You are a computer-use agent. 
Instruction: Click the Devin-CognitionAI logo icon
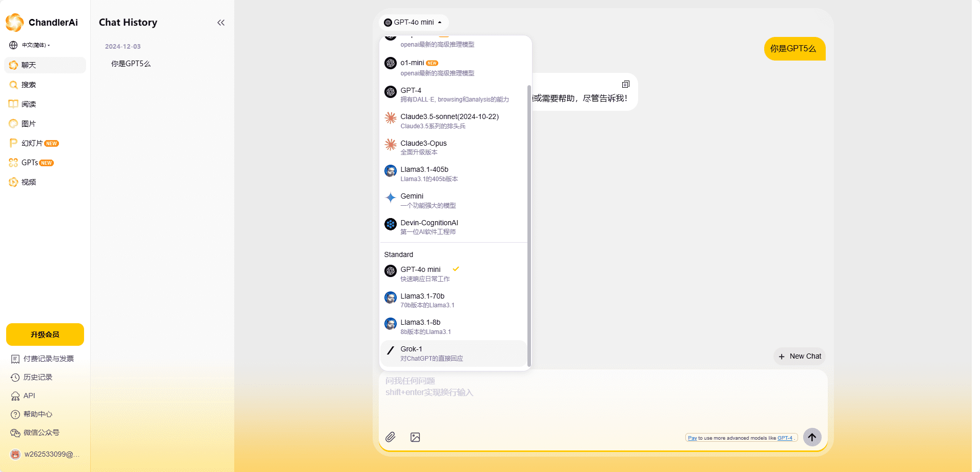click(x=391, y=224)
